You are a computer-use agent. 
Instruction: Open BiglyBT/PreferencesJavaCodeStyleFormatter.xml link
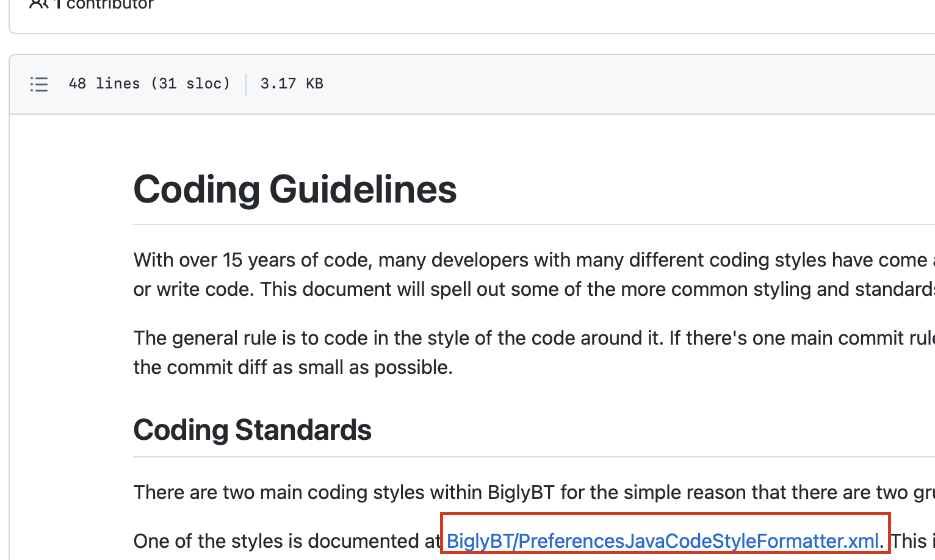click(x=662, y=540)
